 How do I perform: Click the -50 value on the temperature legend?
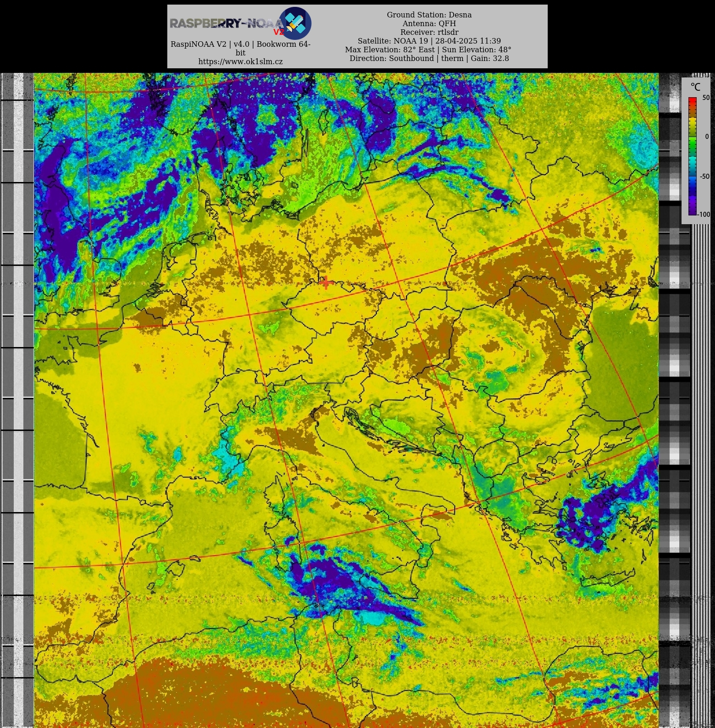[x=704, y=176]
